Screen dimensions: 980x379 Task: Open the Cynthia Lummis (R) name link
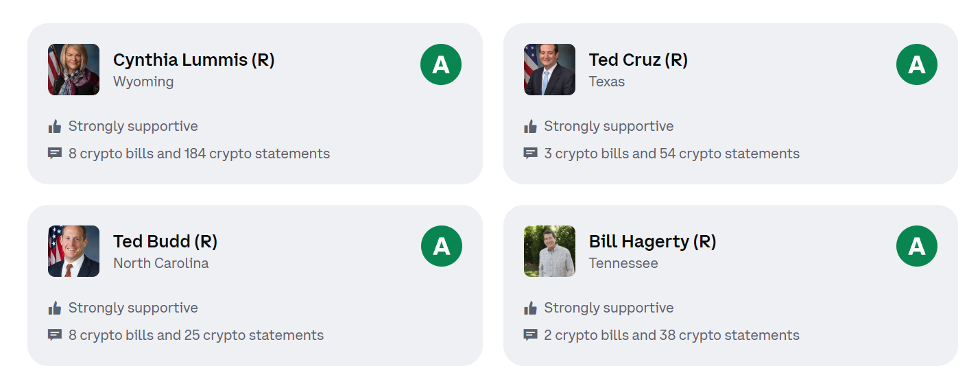click(193, 60)
